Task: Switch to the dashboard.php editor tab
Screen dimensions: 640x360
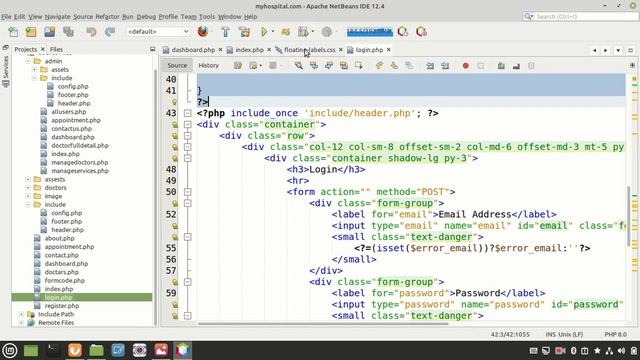Action: (193, 50)
